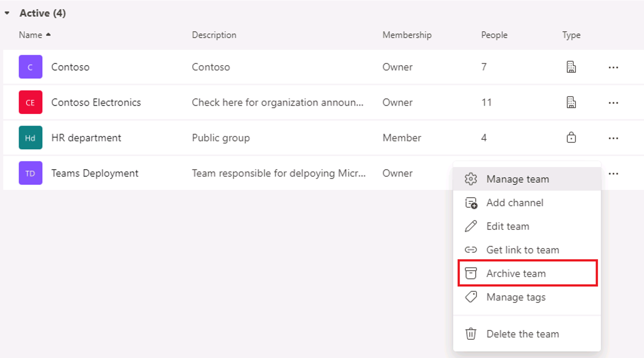Viewport: 644px width, 358px height.
Task: Click the People column header
Action: 494,35
